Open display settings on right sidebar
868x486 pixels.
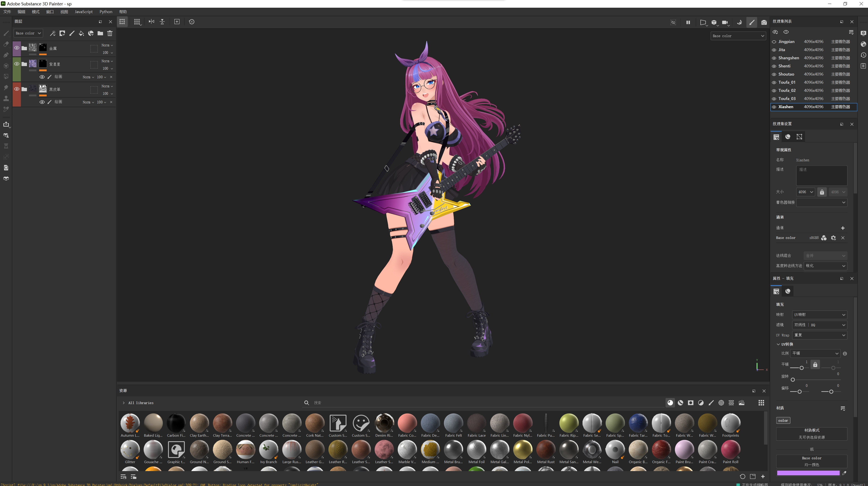pos(863,33)
